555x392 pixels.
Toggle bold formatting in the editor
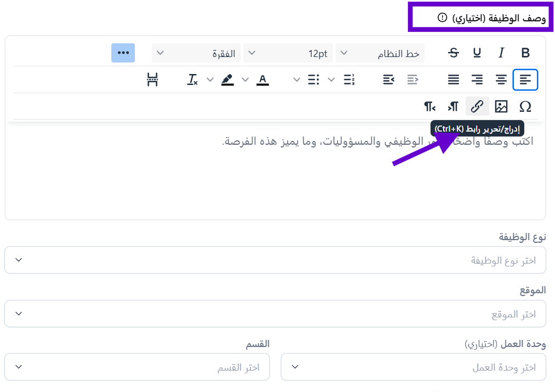tap(525, 53)
